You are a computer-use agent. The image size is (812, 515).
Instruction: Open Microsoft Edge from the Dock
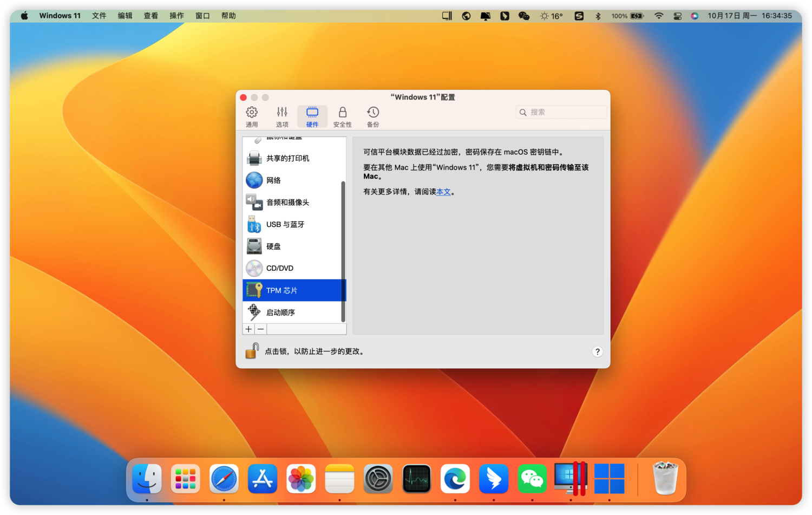(455, 479)
